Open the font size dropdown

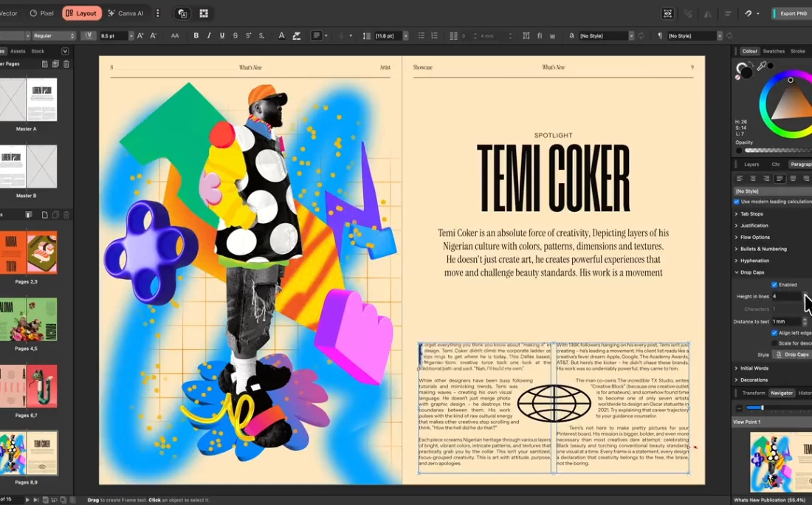[x=131, y=35]
